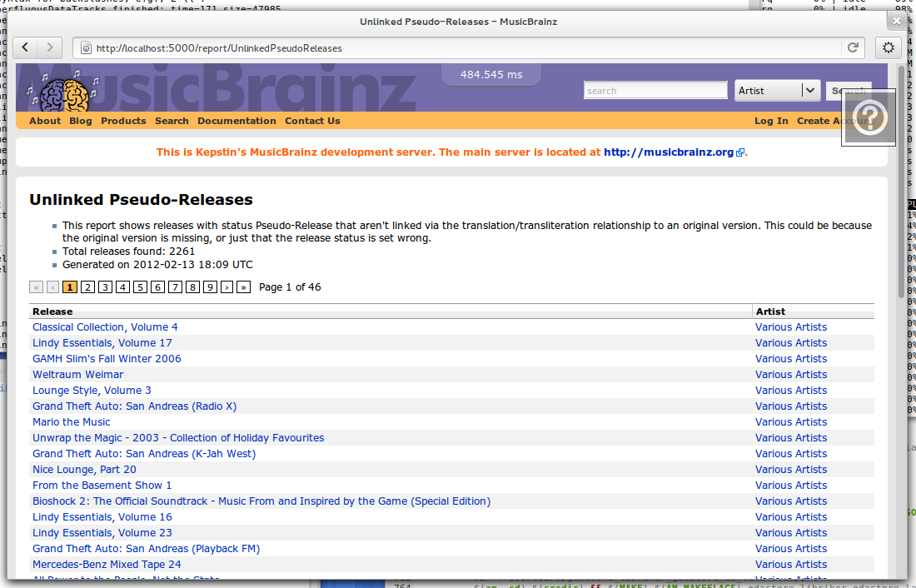The width and height of the screenshot is (916, 588).
Task: Open the Weltraum Weimar release
Action: coord(77,375)
